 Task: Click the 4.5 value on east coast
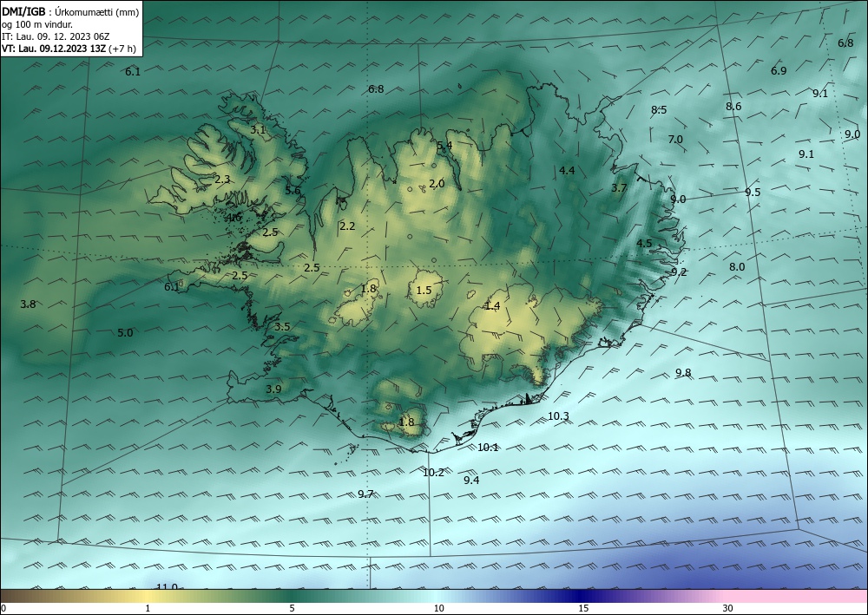644,244
